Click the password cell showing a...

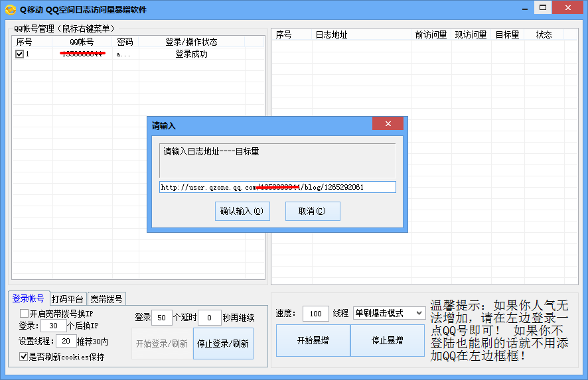[x=125, y=54]
